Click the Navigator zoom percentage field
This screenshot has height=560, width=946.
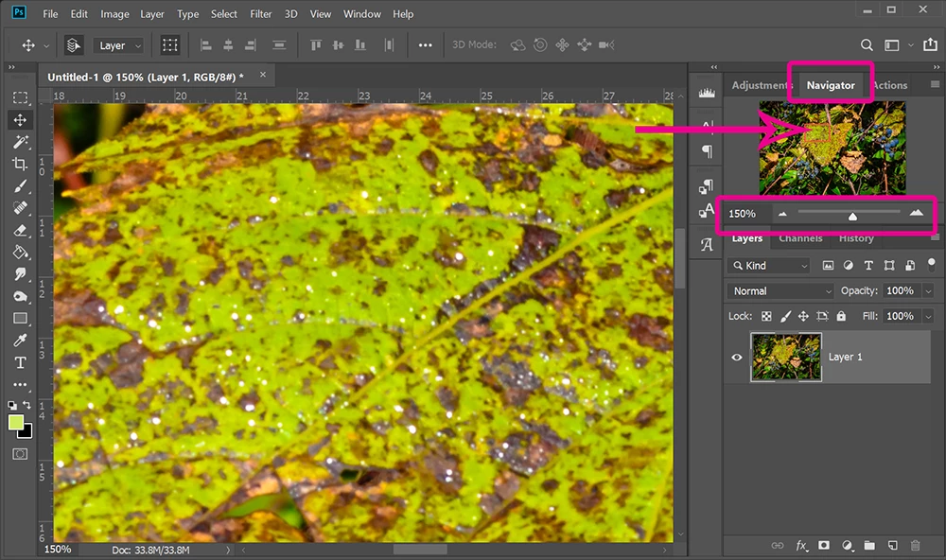click(747, 214)
